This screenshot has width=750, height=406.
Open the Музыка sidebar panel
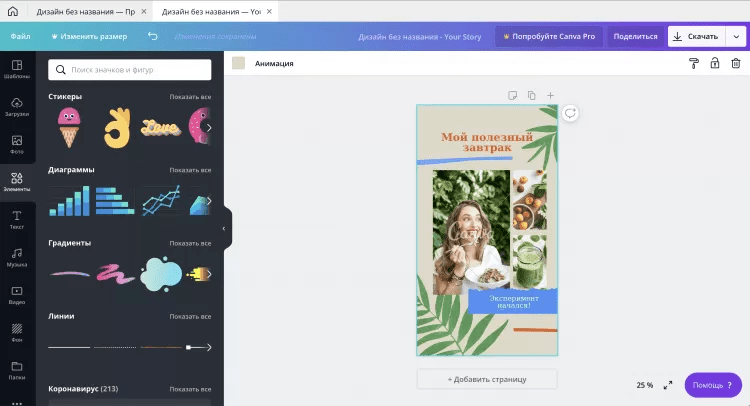pos(17,257)
